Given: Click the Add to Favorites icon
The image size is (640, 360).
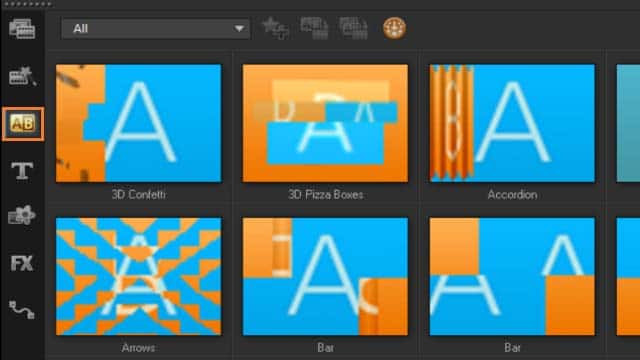Looking at the screenshot, I should coord(275,28).
